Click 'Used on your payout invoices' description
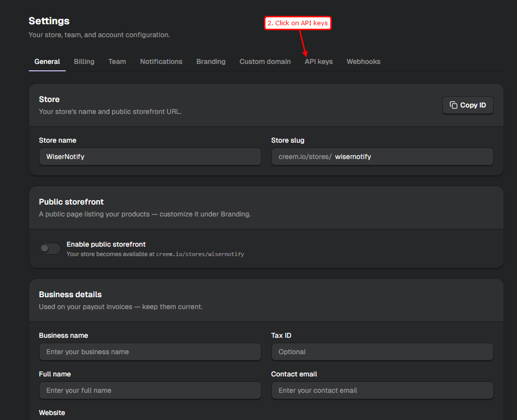Screen dimensions: 517x420 click(121, 307)
